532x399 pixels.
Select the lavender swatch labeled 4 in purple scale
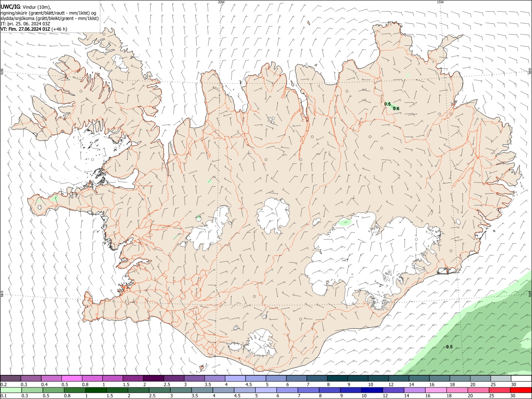tap(235, 378)
